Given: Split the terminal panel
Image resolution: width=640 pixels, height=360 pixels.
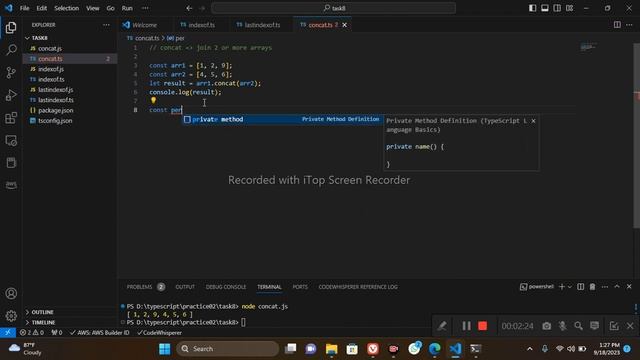Looking at the screenshot, I should pos(580,287).
